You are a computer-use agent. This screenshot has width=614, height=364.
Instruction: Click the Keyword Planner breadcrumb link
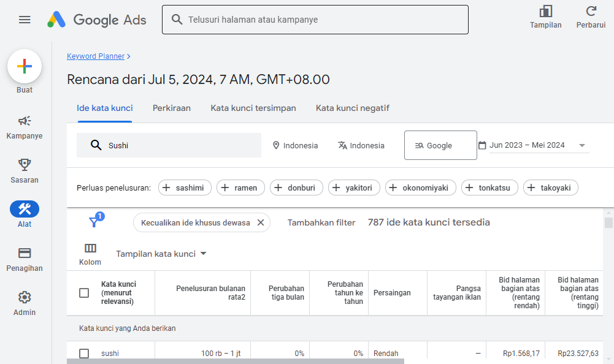coord(96,56)
